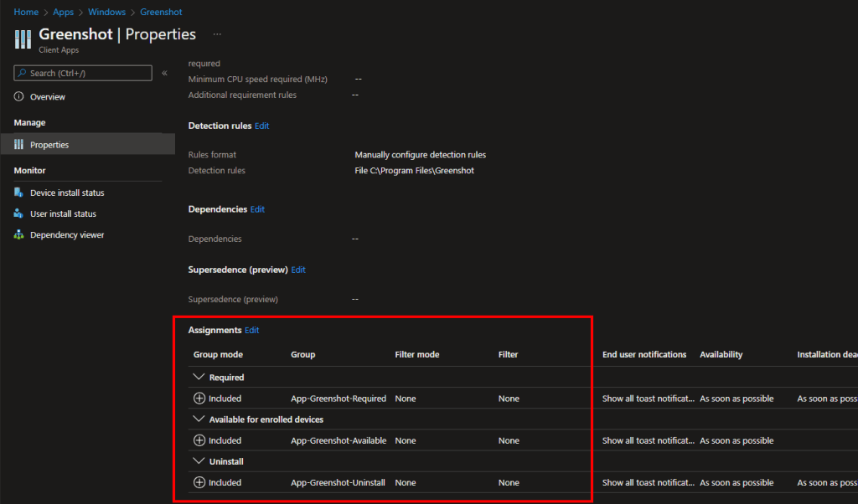The image size is (858, 504).
Task: Collapse the Available for enrolled devices section
Action: (x=199, y=419)
